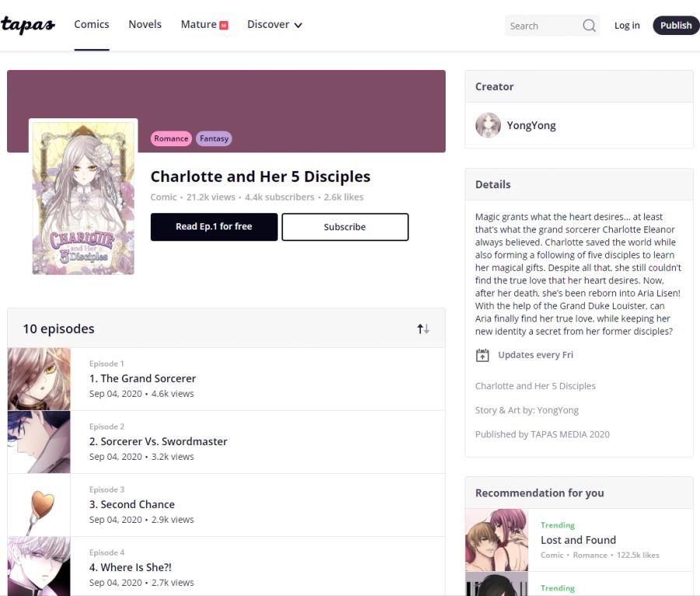Open '1. The Grand Sorcerer' episode
Screen dimensions: 700x596
142,379
